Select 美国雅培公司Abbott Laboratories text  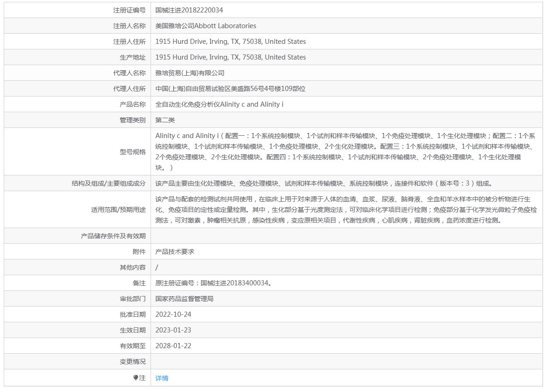coord(205,26)
